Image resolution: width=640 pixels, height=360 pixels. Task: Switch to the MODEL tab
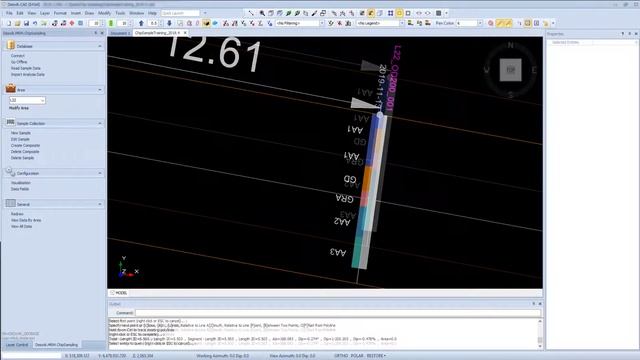click(119, 293)
